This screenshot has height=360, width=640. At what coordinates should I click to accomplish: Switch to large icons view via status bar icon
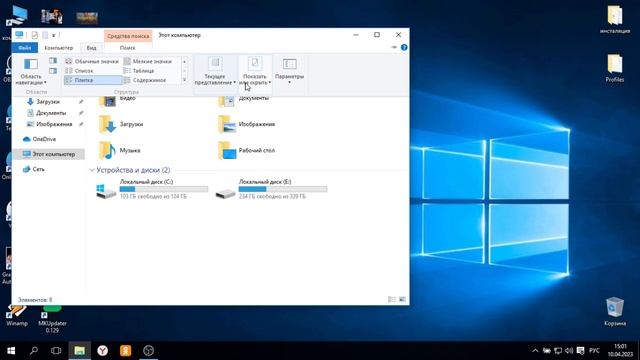[402, 300]
